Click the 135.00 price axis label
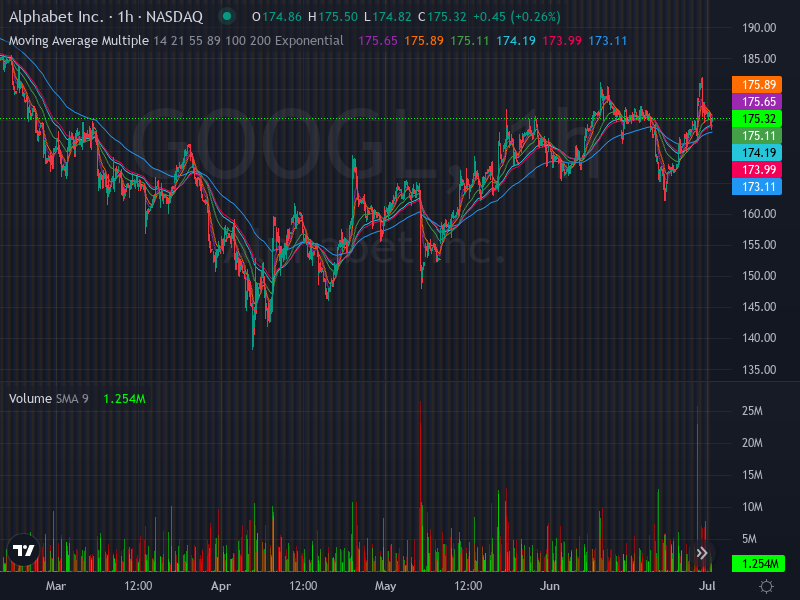 tap(759, 369)
